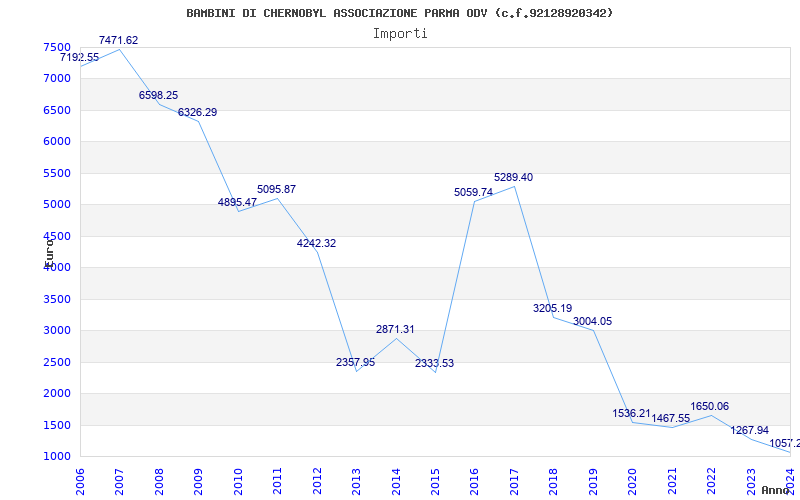Select the 2871.31 peak label

tap(395, 330)
